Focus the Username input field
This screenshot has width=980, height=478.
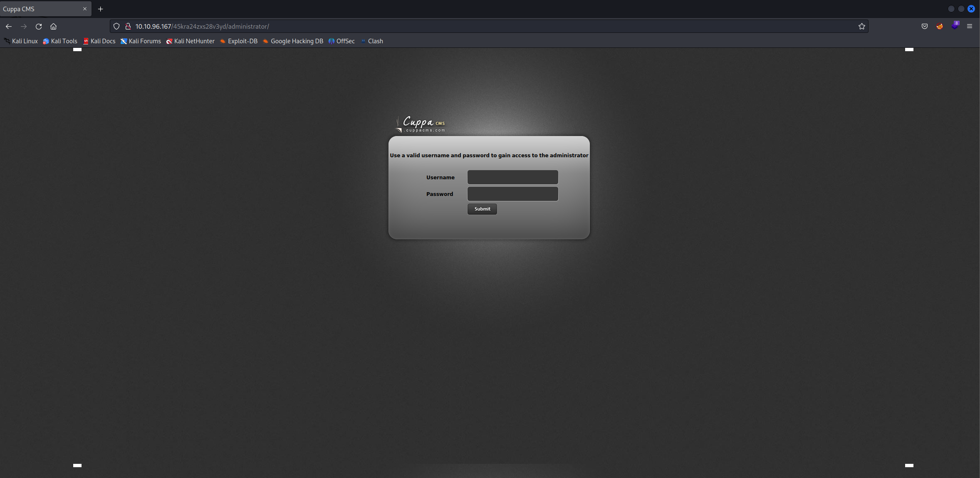point(512,177)
